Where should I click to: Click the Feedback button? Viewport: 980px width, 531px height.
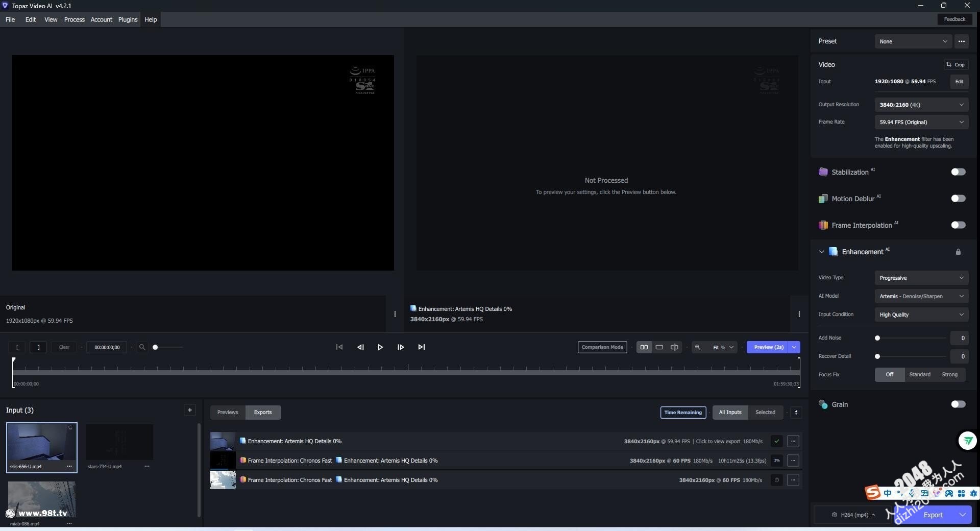tap(954, 19)
